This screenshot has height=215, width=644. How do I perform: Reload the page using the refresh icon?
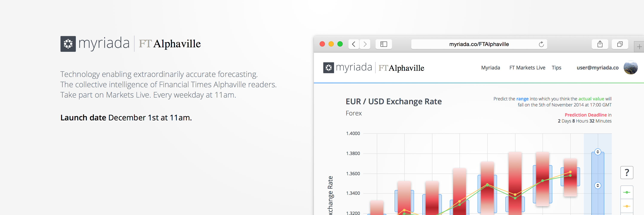coord(541,44)
